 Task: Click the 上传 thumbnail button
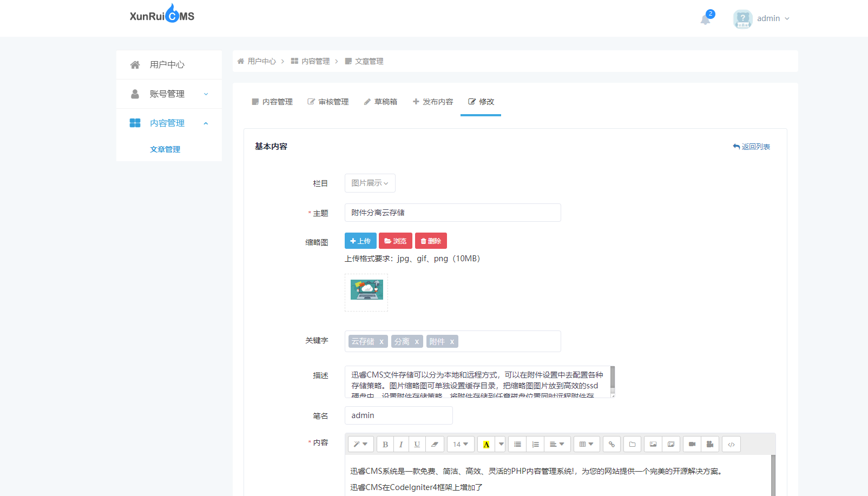pyautogui.click(x=360, y=241)
